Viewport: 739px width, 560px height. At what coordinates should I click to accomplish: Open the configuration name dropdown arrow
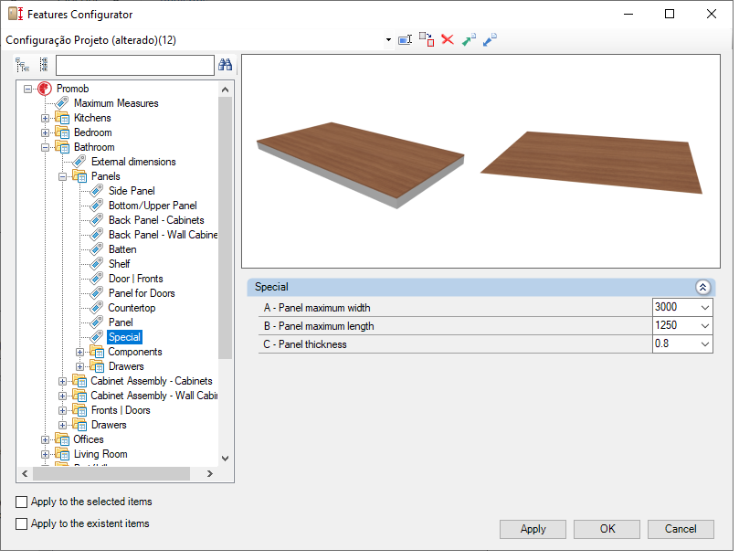coord(388,40)
